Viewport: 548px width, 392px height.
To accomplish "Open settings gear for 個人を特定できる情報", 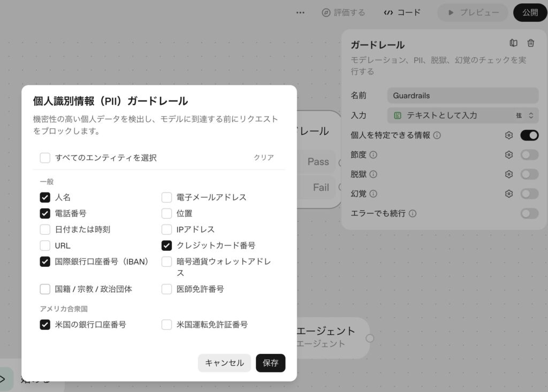I will pos(509,135).
